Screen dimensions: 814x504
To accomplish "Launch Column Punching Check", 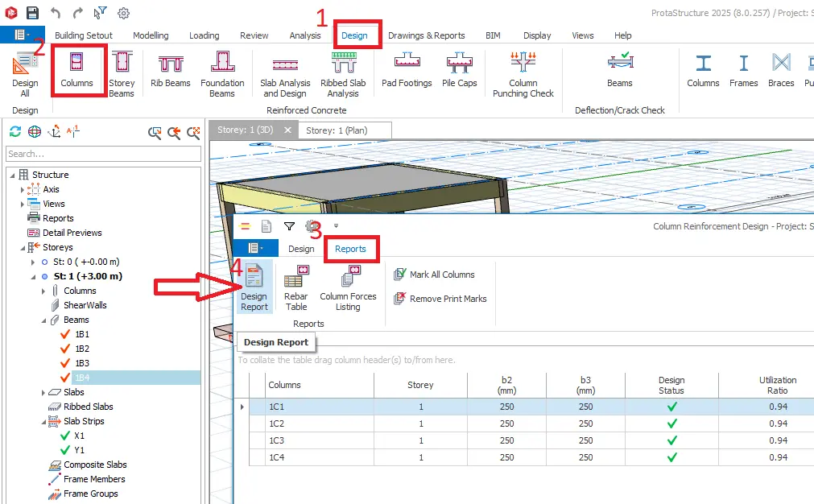I will (523, 74).
